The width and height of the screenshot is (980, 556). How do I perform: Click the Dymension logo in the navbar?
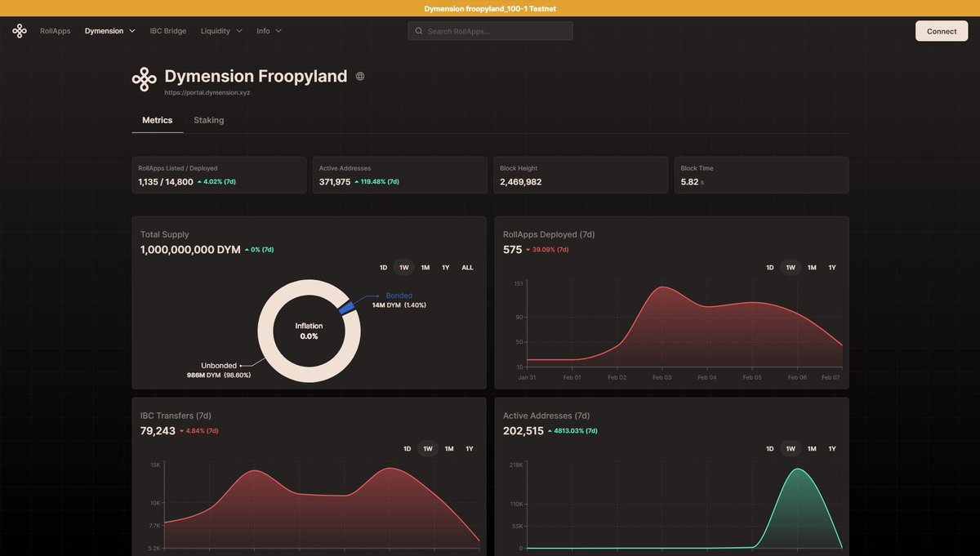[19, 30]
